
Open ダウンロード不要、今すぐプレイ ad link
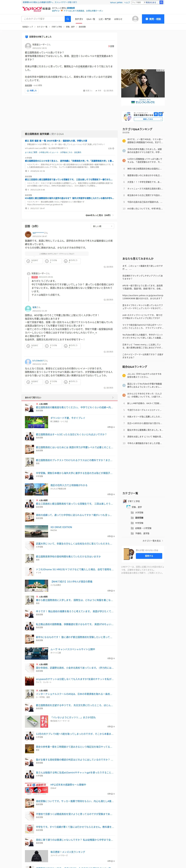[x=68, y=418]
